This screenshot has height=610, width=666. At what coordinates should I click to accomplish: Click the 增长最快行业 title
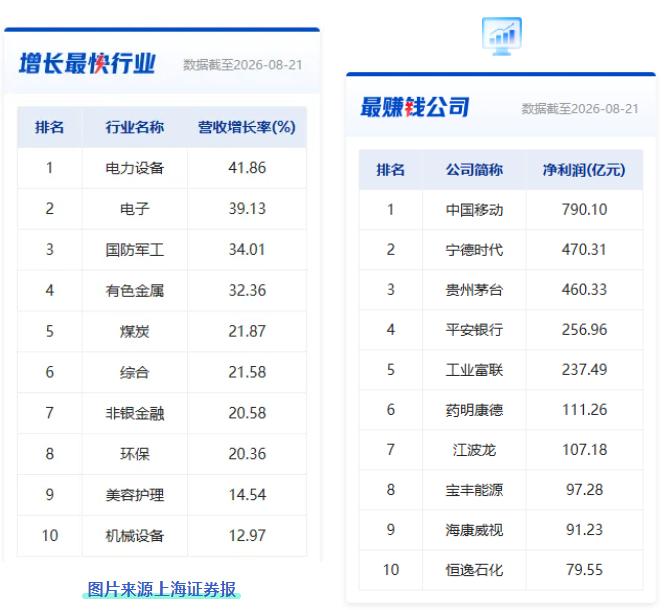[x=87, y=63]
